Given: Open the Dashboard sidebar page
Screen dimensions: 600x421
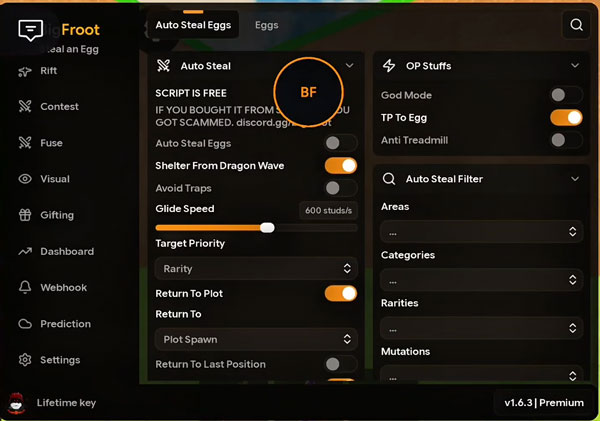Looking at the screenshot, I should point(67,251).
